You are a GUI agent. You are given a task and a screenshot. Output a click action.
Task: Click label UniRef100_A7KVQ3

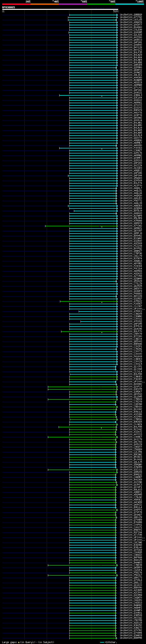131,321
